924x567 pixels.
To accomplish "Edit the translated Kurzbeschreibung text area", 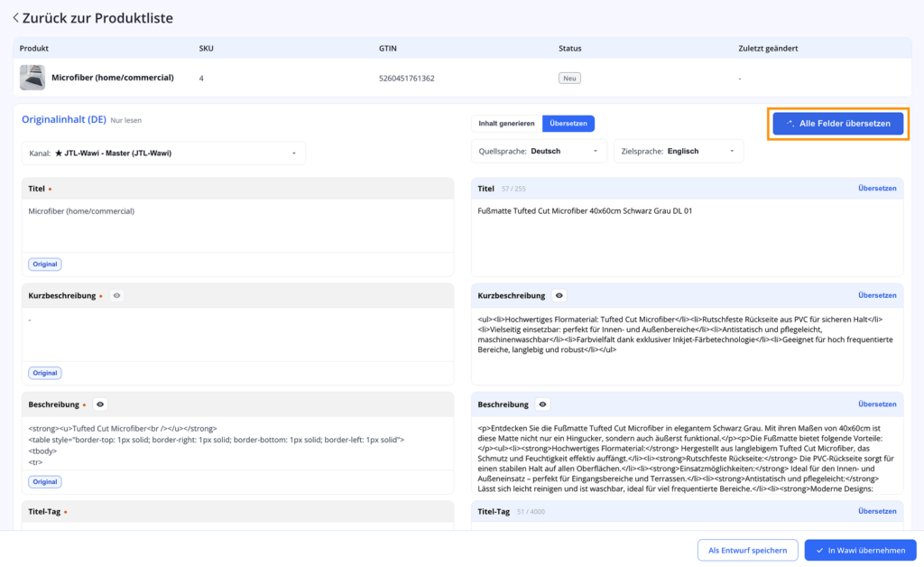I will (x=687, y=346).
